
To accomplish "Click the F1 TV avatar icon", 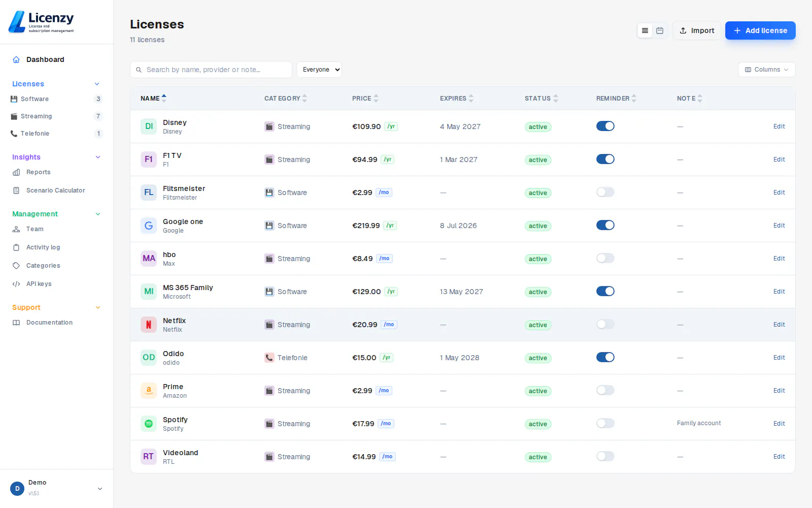I will point(149,160).
